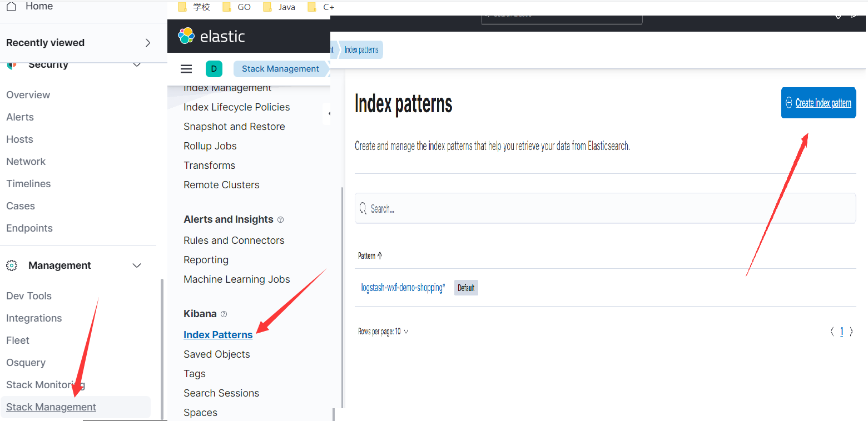868x421 pixels.
Task: Go to the next page arrow
Action: click(x=851, y=332)
